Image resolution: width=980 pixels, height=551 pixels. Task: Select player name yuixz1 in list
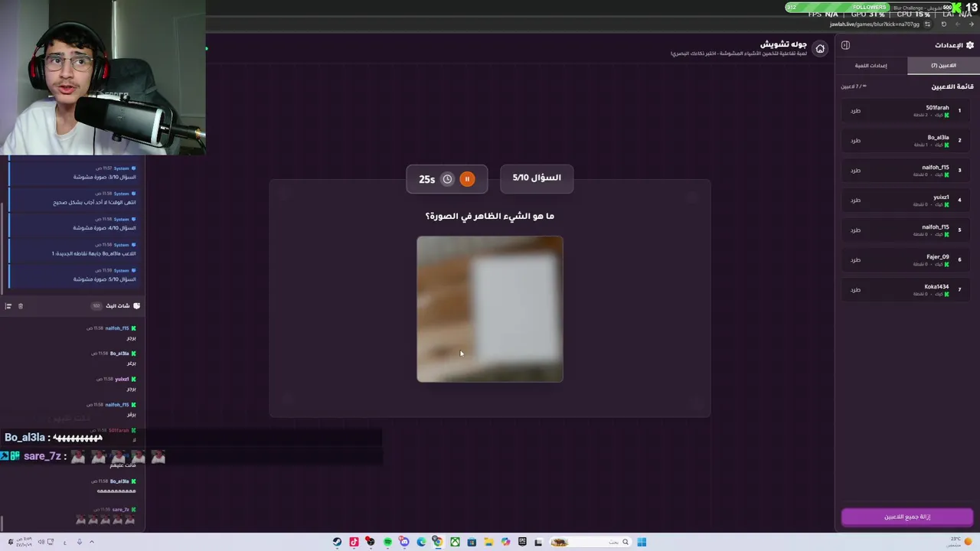pos(941,197)
